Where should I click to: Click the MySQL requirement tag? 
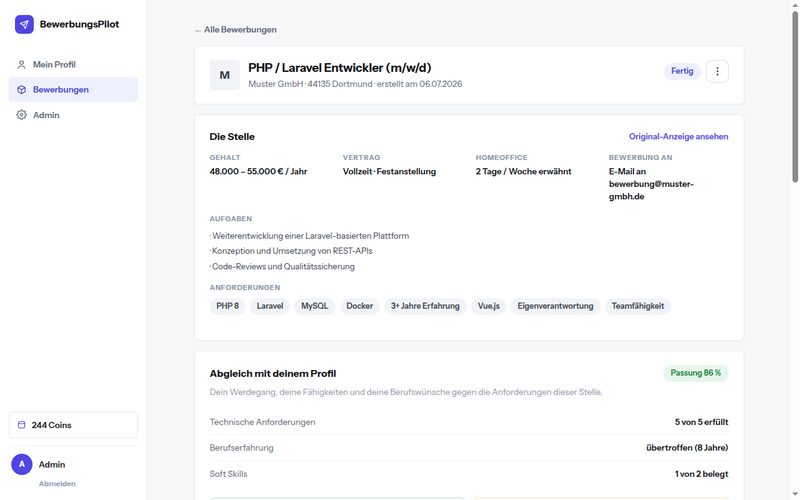pos(314,306)
